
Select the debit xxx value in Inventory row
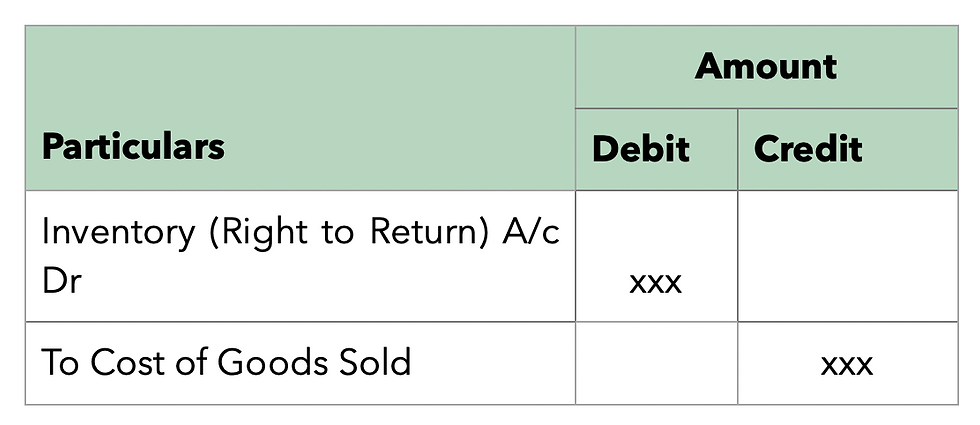pyautogui.click(x=656, y=284)
